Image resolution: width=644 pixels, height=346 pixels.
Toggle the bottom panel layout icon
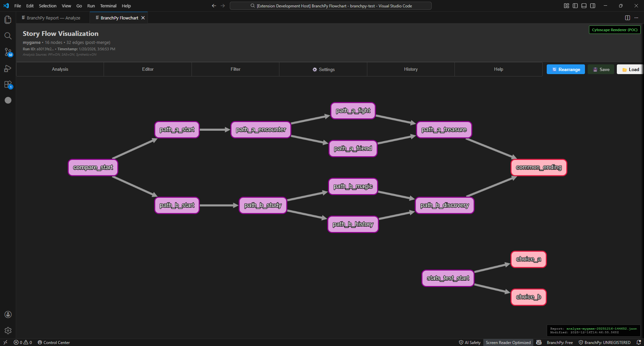(584, 6)
